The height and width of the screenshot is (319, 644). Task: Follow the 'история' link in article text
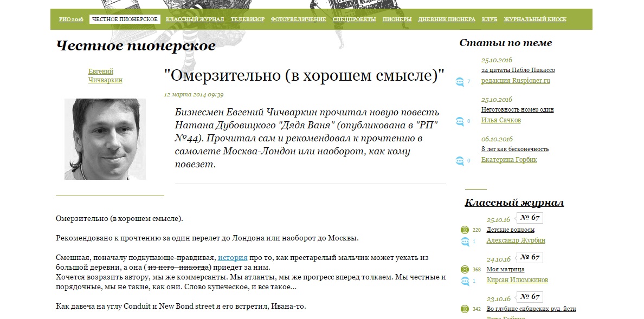233,258
